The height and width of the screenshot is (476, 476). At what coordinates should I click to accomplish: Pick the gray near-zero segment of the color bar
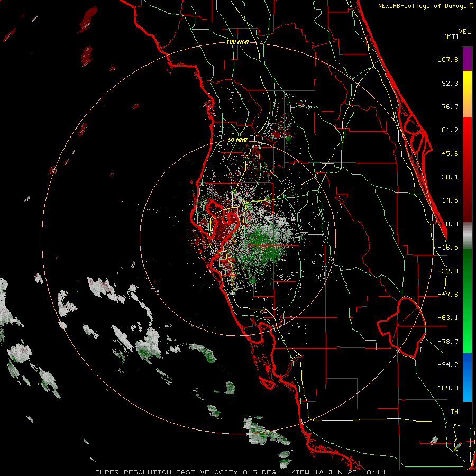467,235
